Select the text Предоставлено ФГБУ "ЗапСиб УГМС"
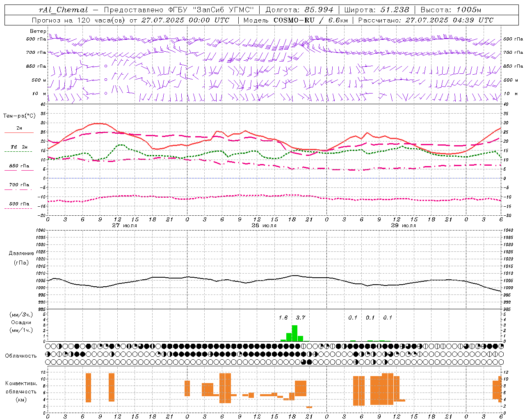The height and width of the screenshot is (420, 525). pos(179,10)
